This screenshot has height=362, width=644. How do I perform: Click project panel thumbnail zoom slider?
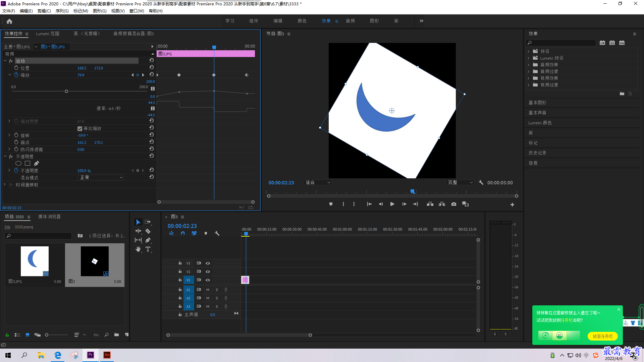47,335
